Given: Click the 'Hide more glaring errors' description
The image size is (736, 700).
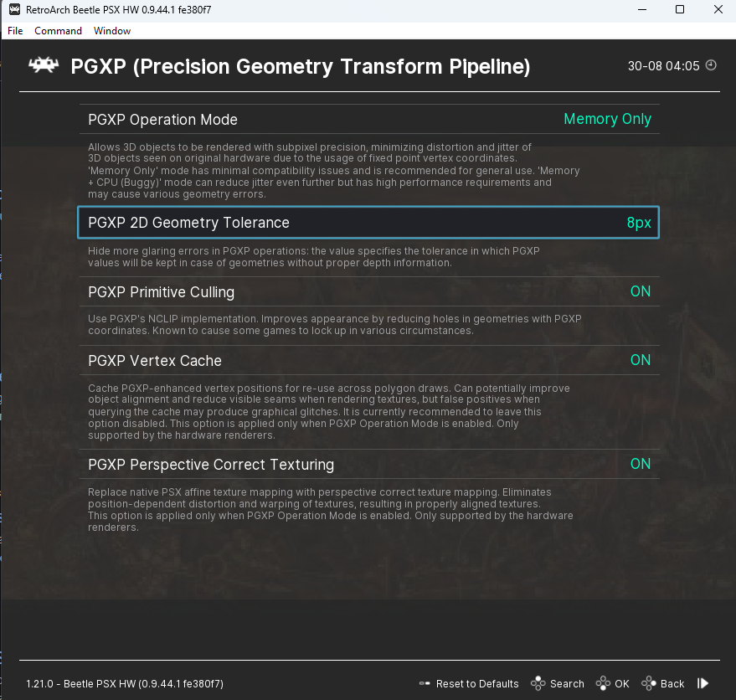Looking at the screenshot, I should tap(313, 257).
